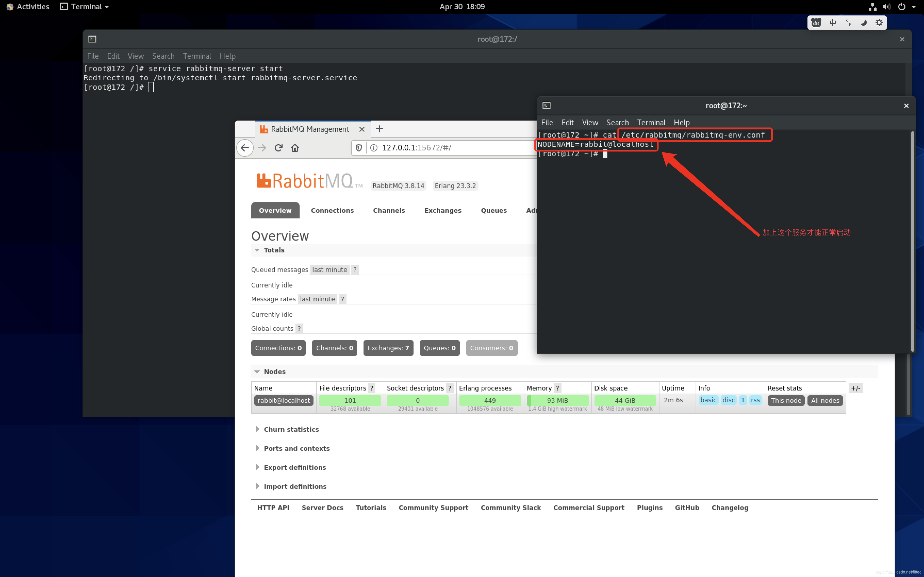Reload the RabbitMQ Management page
The width and height of the screenshot is (924, 577).
(x=278, y=148)
